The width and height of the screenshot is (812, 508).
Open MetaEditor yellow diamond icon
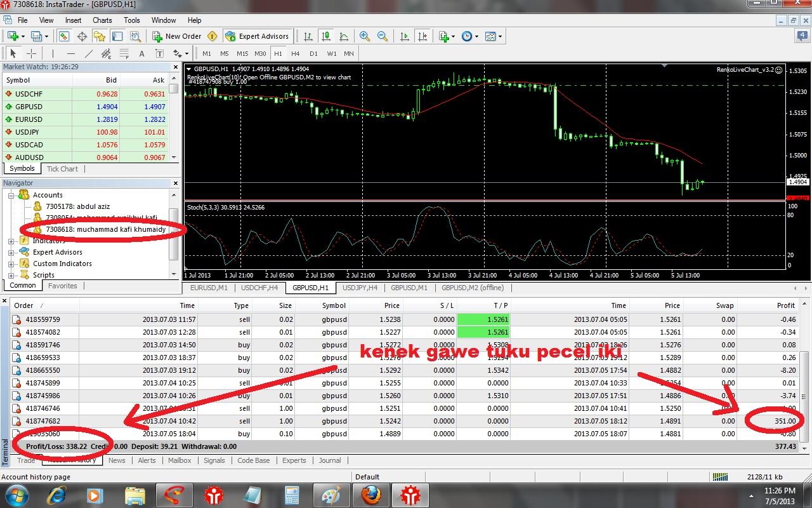[213, 36]
